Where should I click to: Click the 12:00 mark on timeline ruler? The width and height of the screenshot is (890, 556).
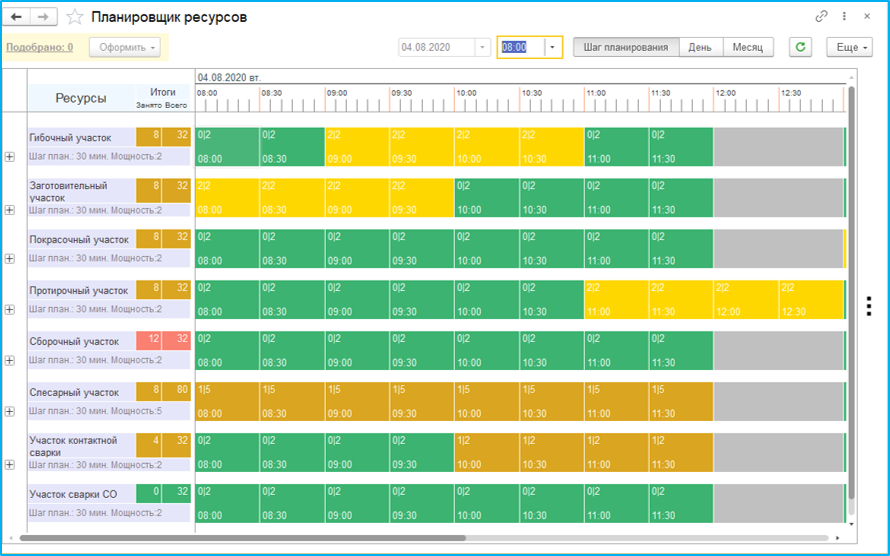tap(725, 93)
